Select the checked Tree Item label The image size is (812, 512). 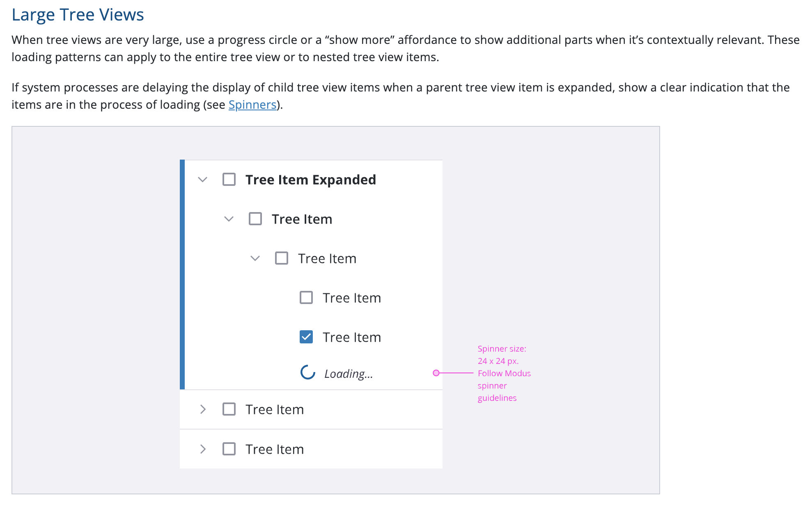click(x=352, y=337)
